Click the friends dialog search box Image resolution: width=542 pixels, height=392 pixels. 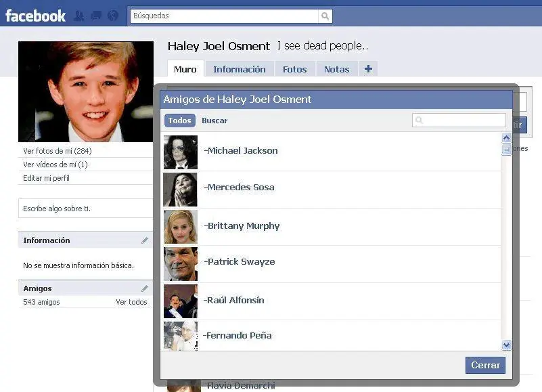[x=459, y=120]
